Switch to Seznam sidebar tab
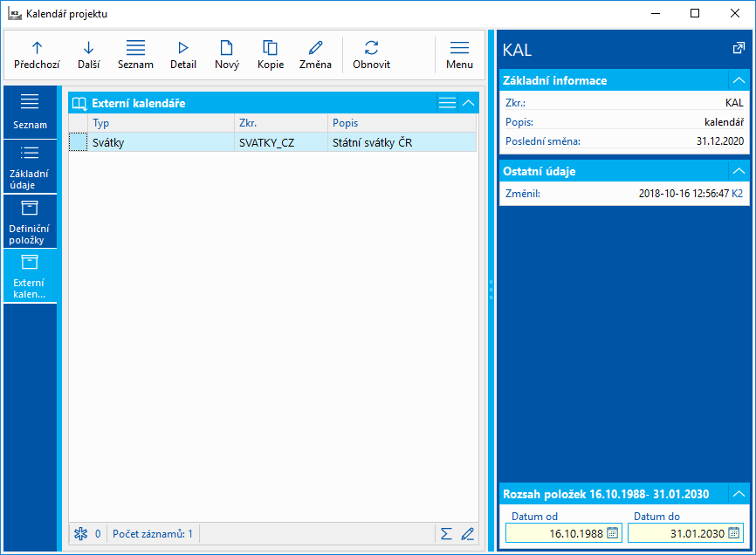The image size is (756, 555). click(30, 113)
